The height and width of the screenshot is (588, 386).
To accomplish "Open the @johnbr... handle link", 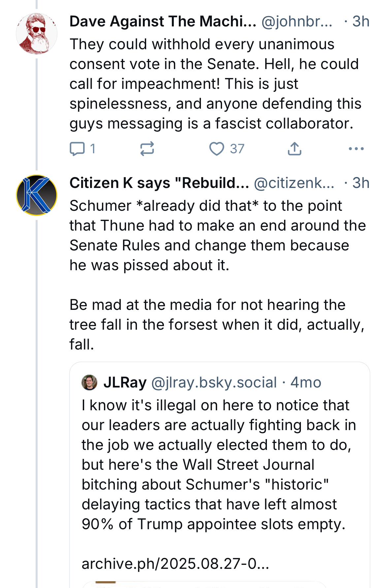I will point(297,21).
